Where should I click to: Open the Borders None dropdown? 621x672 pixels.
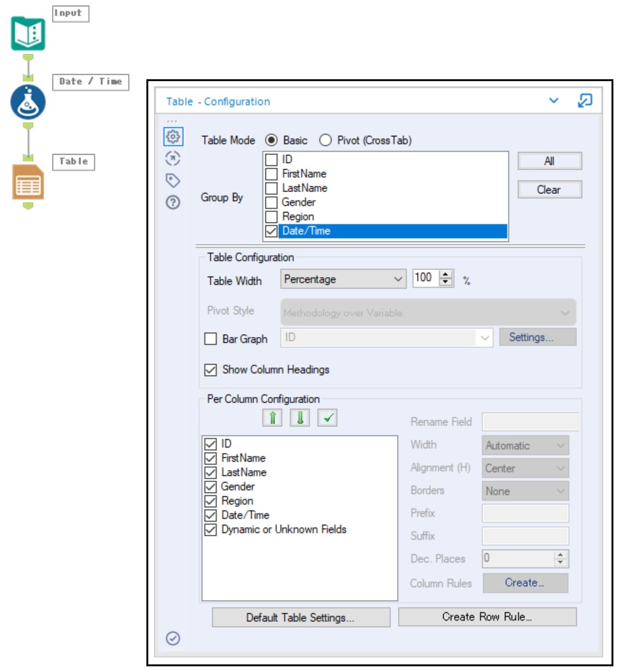pos(525,491)
